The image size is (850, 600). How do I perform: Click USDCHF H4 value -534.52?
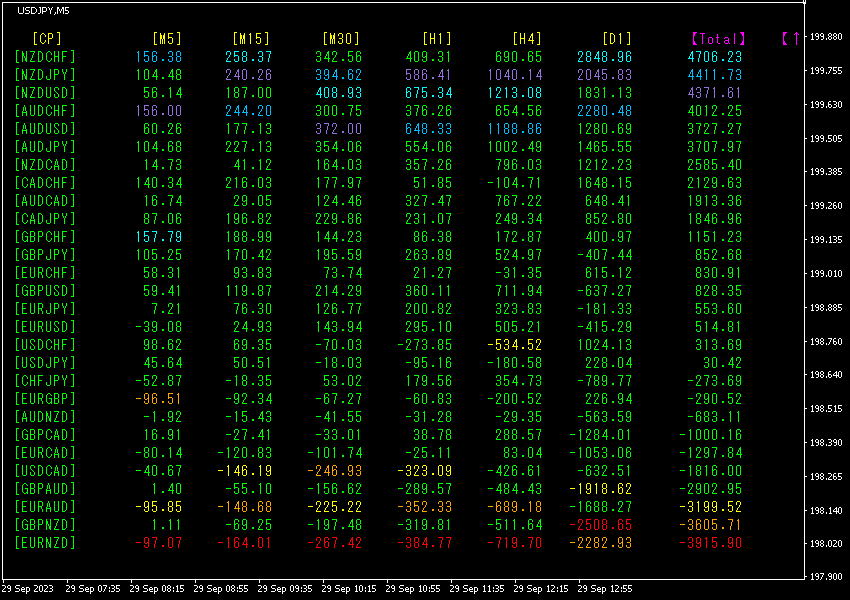(514, 345)
